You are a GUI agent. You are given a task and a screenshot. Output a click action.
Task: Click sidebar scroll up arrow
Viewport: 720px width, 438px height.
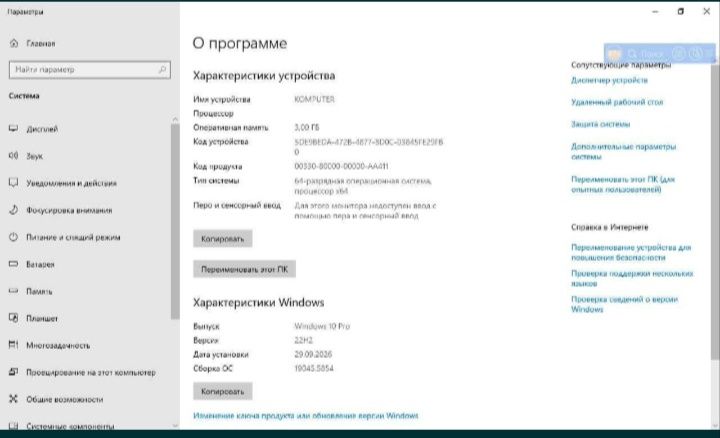coord(175,119)
